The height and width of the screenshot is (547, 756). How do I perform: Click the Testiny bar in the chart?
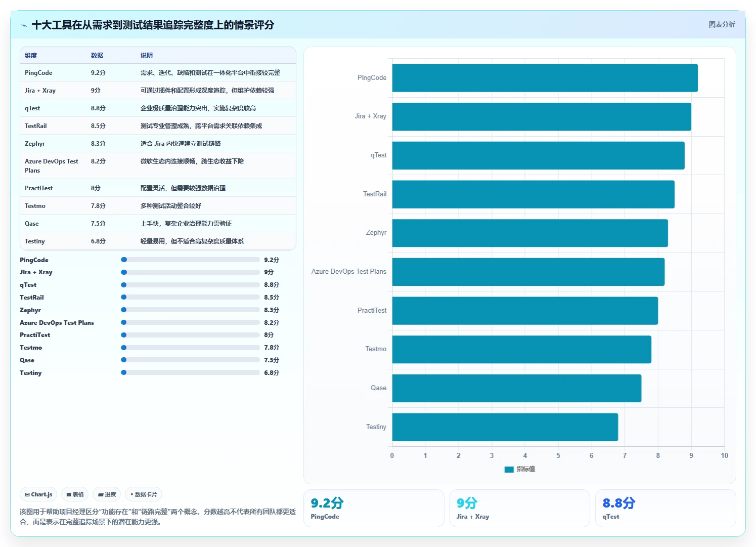(x=505, y=427)
